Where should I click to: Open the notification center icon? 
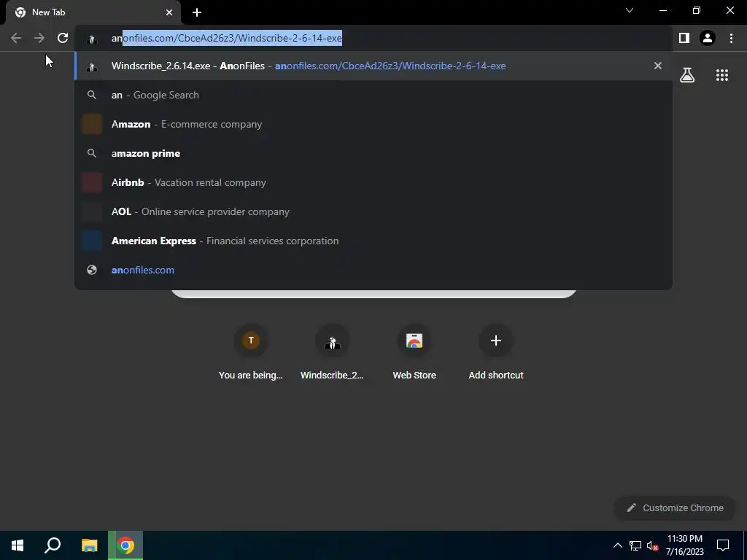click(x=723, y=545)
